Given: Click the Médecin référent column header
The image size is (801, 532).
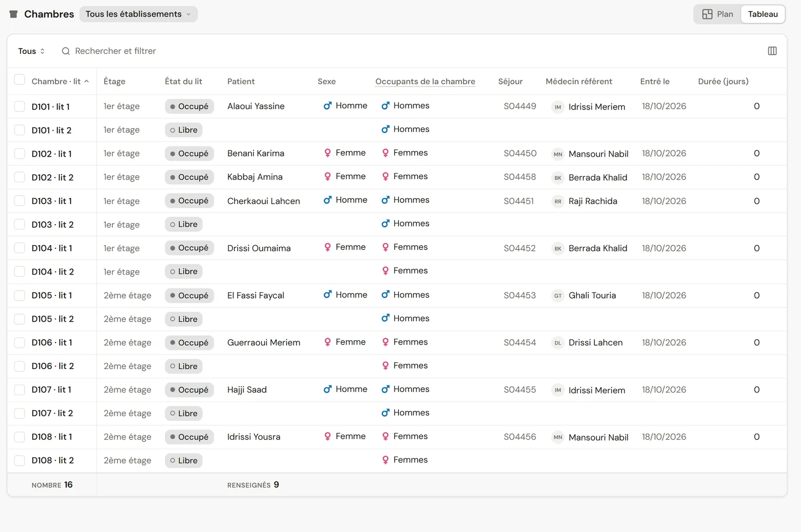Looking at the screenshot, I should (579, 81).
